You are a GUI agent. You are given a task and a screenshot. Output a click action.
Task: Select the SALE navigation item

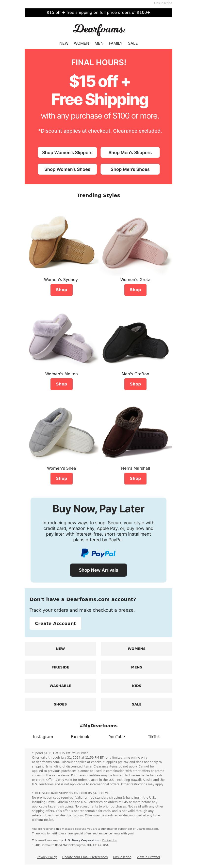133,43
